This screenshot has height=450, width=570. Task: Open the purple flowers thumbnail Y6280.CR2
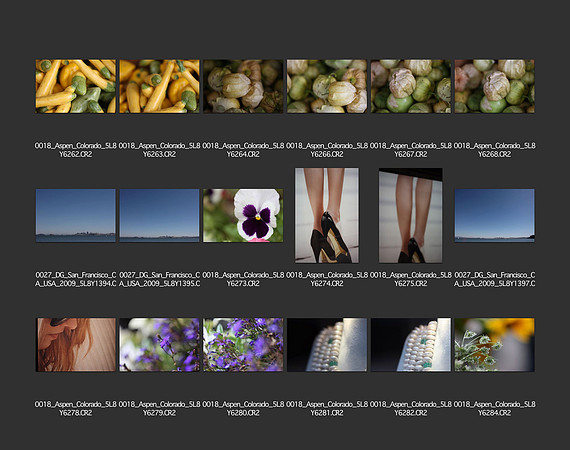pos(243,345)
